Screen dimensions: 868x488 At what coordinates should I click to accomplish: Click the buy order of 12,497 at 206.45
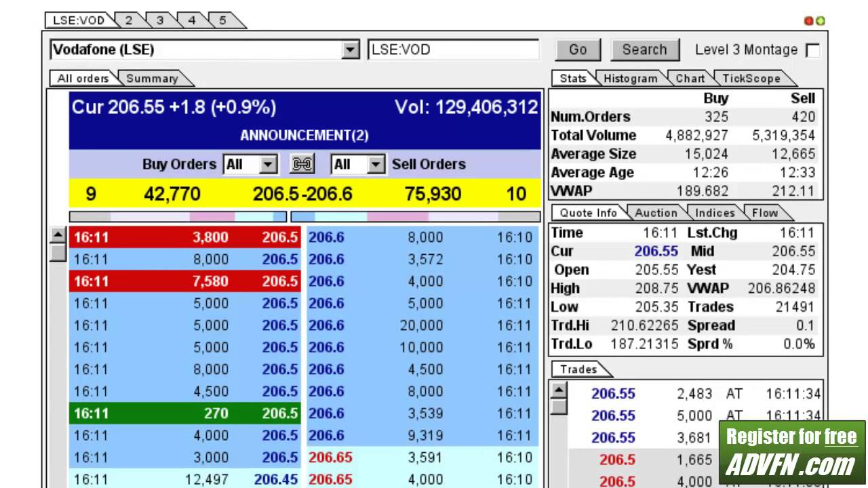click(x=185, y=479)
